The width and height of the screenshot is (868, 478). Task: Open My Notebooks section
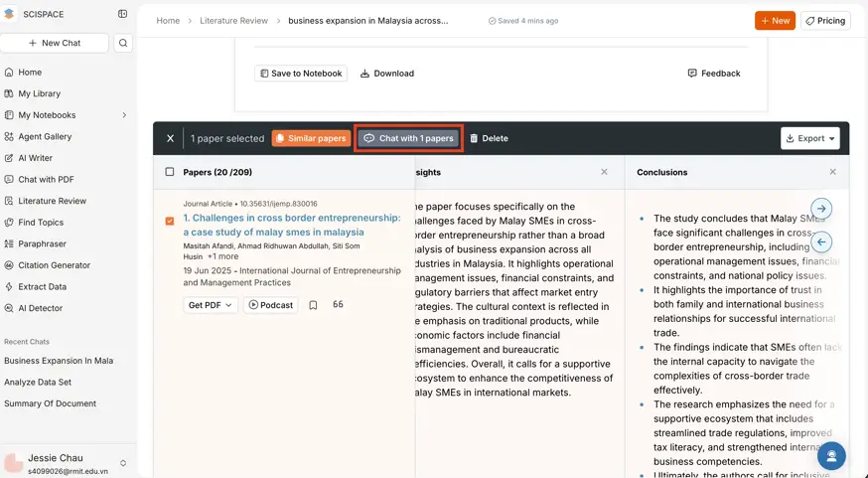click(47, 115)
